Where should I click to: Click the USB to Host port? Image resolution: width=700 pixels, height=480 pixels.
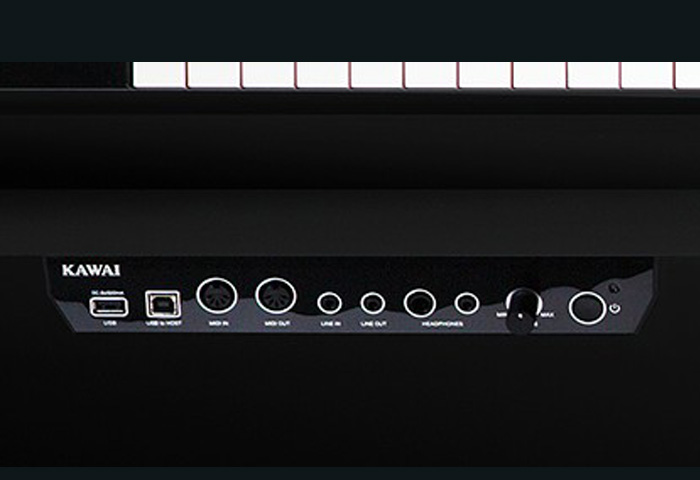[163, 304]
